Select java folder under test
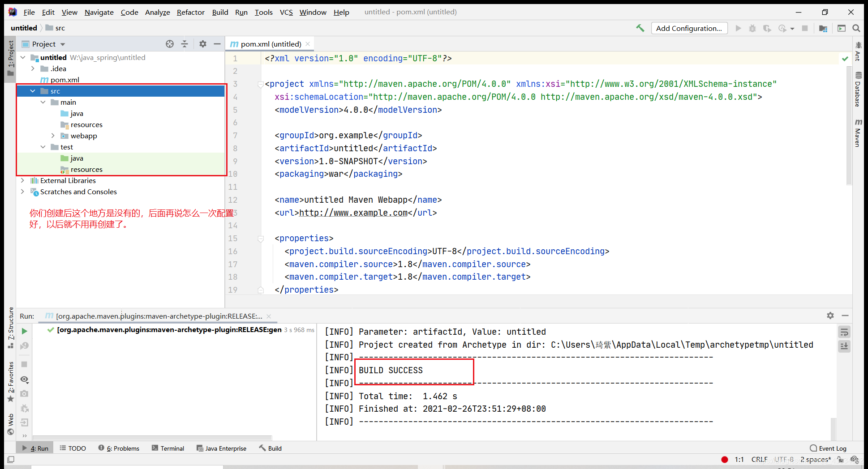The height and width of the screenshot is (469, 868). [x=77, y=158]
